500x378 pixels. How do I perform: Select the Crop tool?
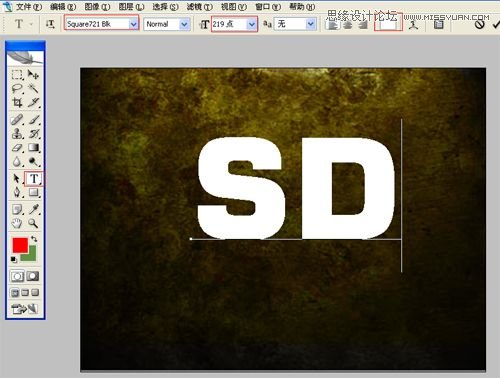(x=17, y=102)
